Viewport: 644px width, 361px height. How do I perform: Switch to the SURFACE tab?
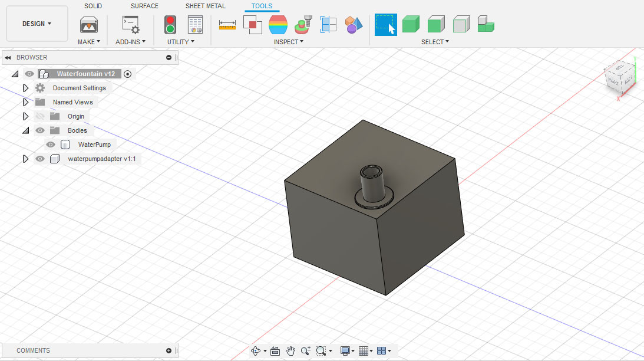click(144, 6)
